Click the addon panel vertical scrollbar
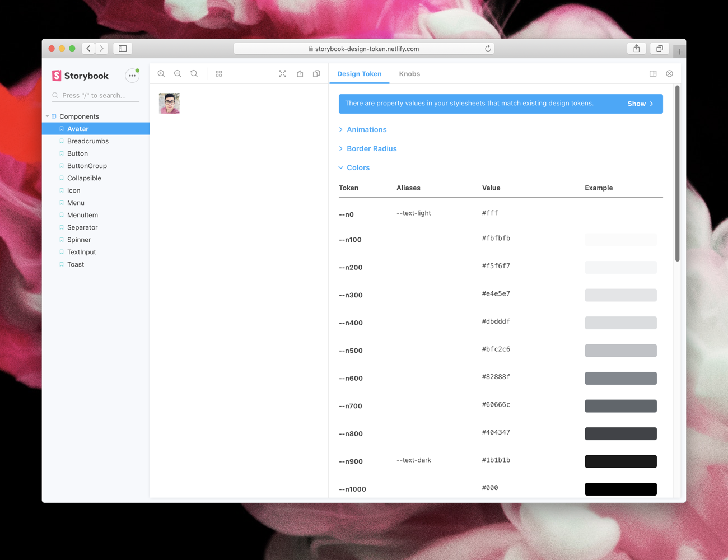Image resolution: width=728 pixels, height=560 pixels. [x=677, y=174]
